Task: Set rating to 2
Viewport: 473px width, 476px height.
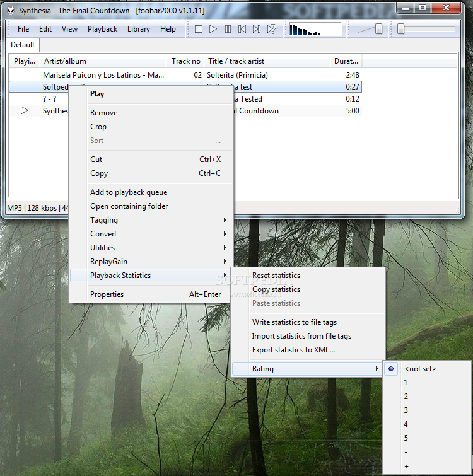Action: click(x=428, y=397)
